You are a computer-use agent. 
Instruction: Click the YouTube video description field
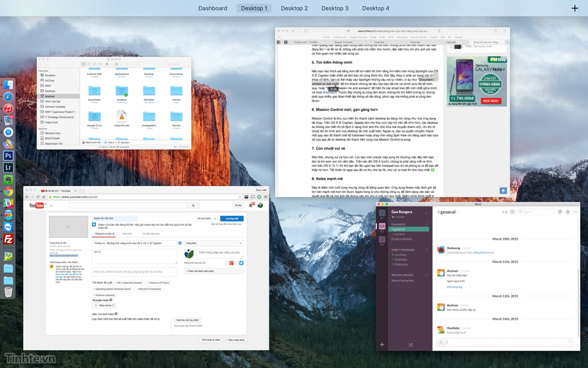(134, 256)
